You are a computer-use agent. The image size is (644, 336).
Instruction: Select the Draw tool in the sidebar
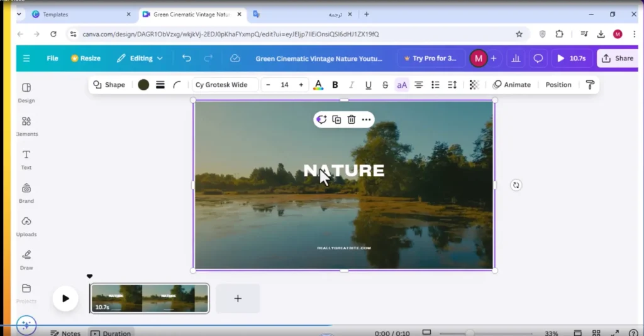coord(26,259)
